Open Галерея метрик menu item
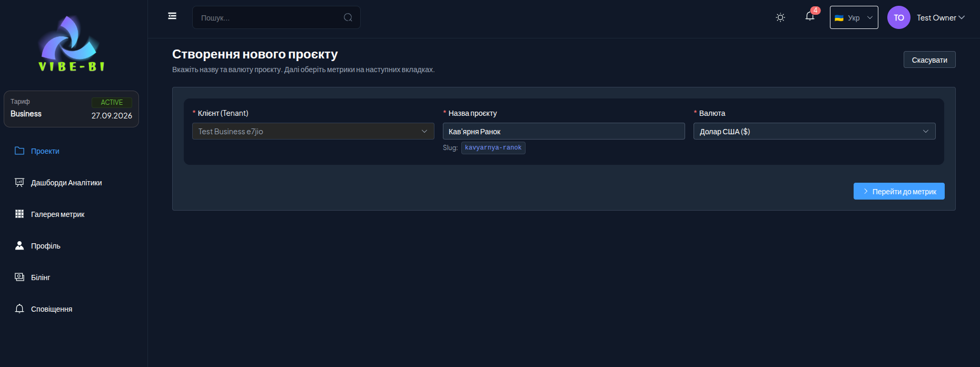980x367 pixels. click(57, 214)
